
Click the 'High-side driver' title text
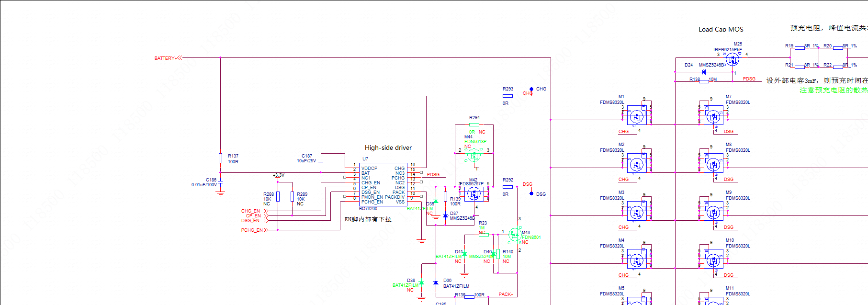pos(388,147)
